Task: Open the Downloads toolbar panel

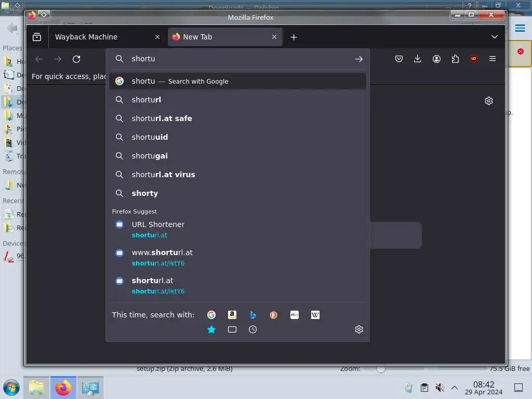Action: [418, 59]
